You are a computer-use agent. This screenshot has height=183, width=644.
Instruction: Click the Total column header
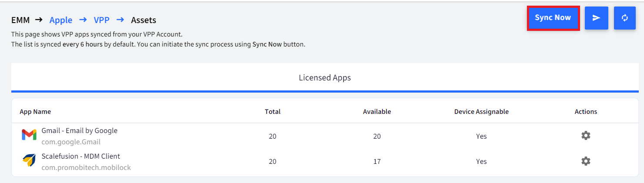272,112
